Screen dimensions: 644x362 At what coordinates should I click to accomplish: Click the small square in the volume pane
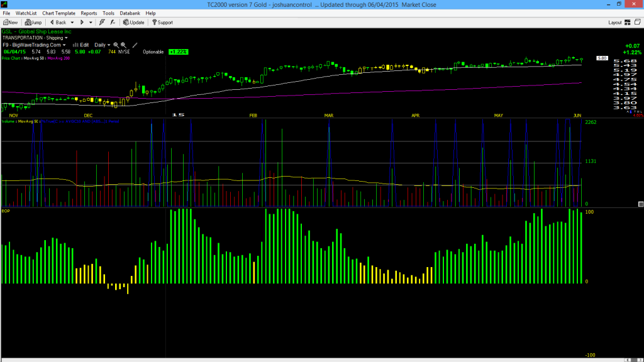point(641,204)
